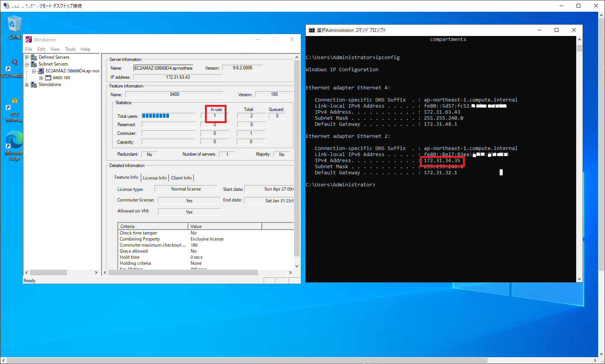Select the Hold time row
This screenshot has width=605, height=364.
206,257
